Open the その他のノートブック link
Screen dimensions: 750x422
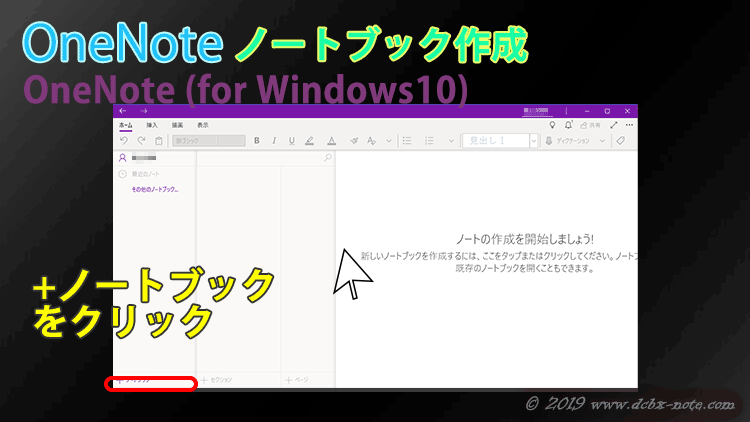[x=155, y=189]
